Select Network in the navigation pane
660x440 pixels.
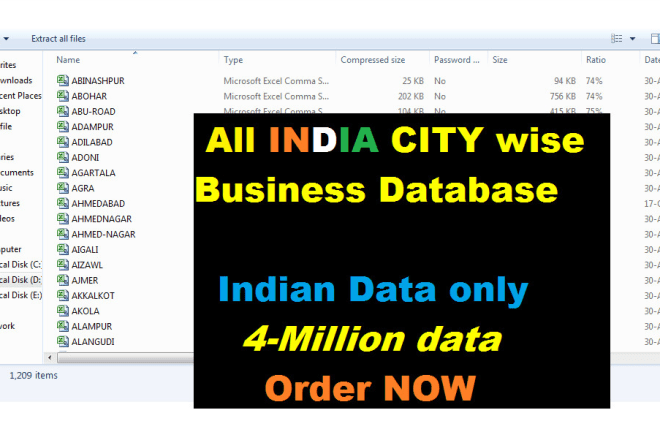7,326
